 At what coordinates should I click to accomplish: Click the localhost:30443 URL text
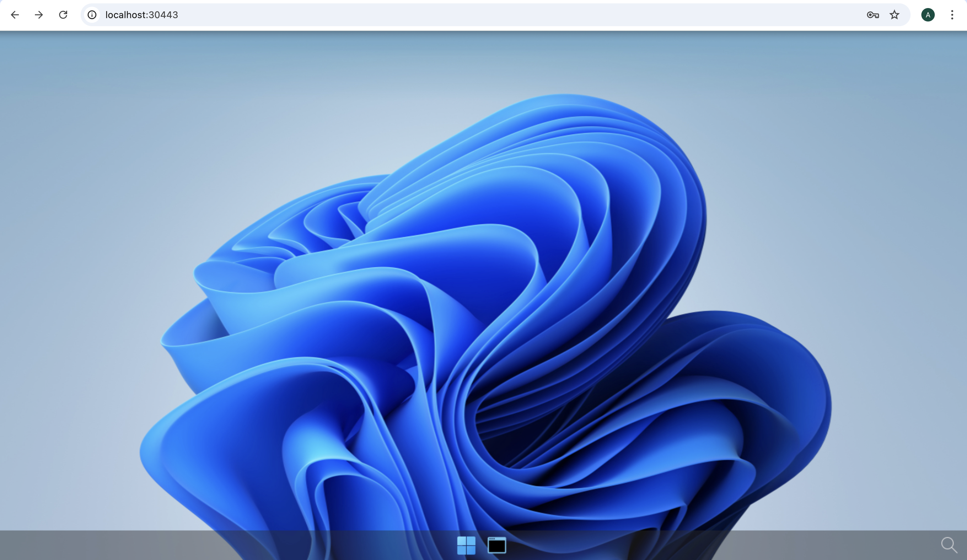(x=142, y=15)
